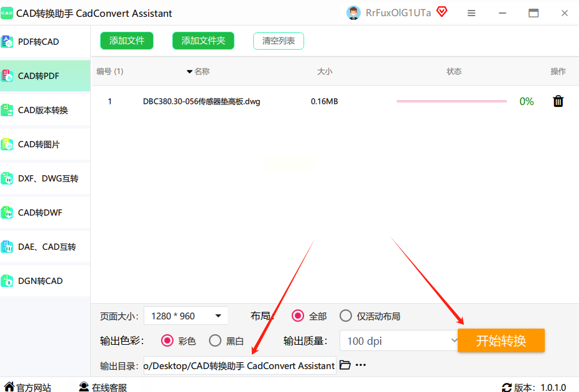Click the PDF转CAD sidebar icon
The image size is (579, 392).
(7, 42)
